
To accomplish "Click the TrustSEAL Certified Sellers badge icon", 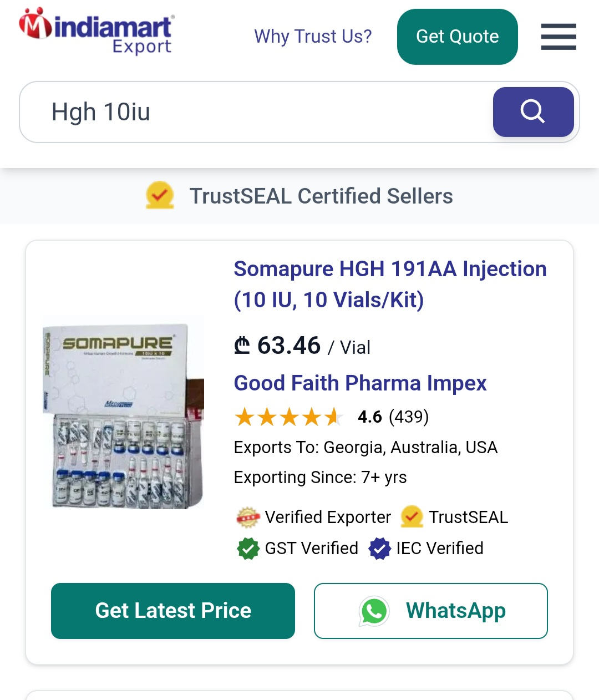I will pos(160,195).
